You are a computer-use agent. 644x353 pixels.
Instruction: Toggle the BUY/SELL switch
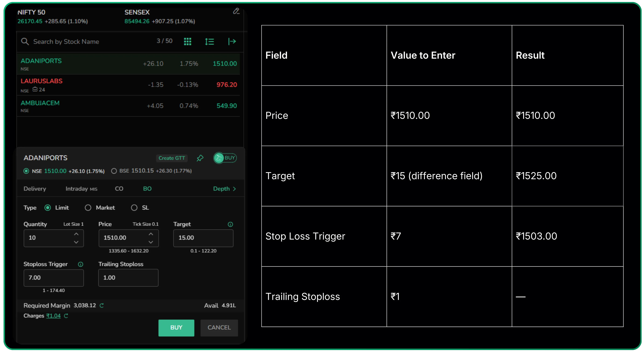click(225, 158)
